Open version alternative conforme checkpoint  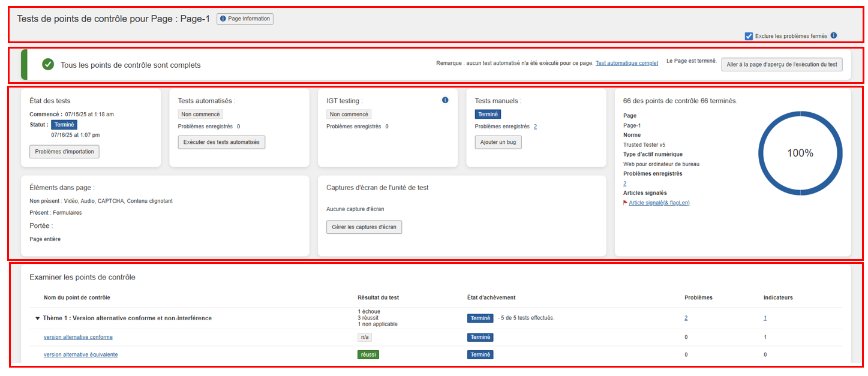pos(78,337)
